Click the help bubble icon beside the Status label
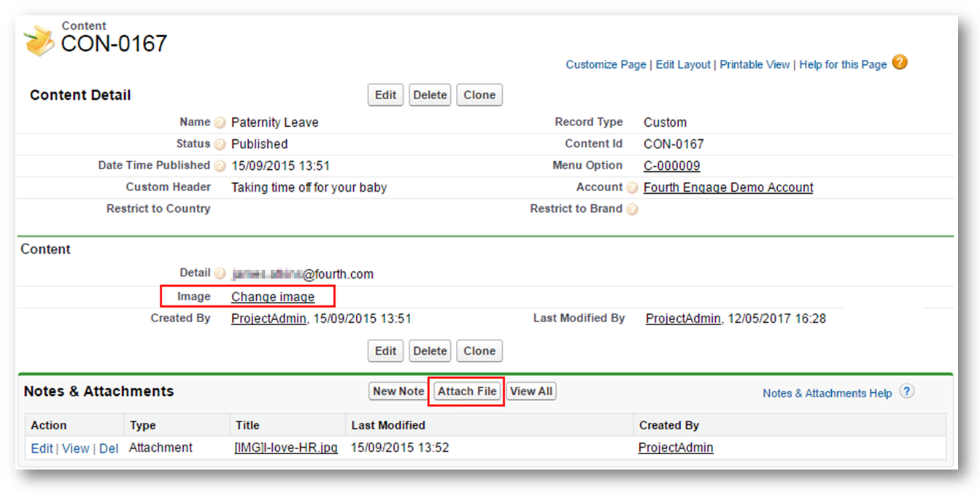 point(220,144)
